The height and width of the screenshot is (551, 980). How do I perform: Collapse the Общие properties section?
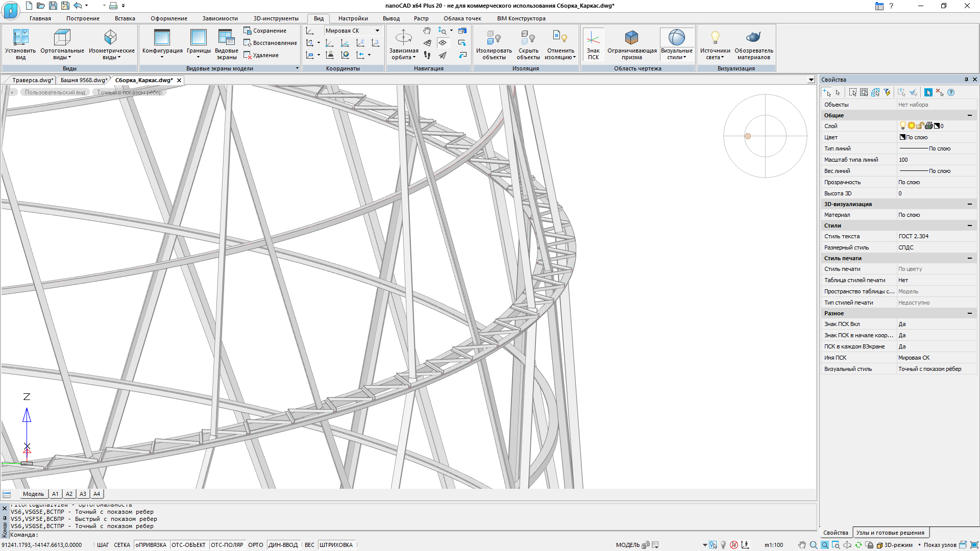(969, 115)
